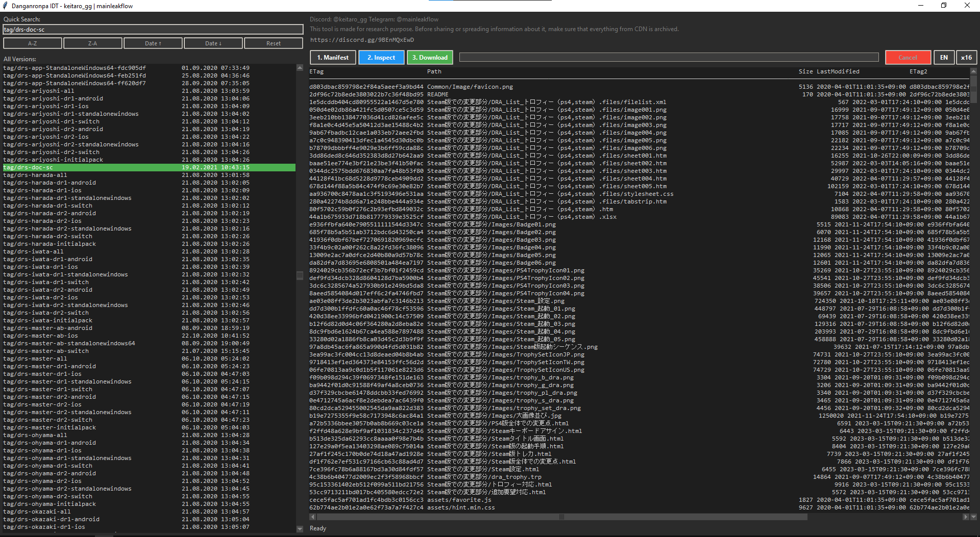Select version tag/drs-ariyoshi-all
This screenshot has width=980, height=537.
click(149, 91)
